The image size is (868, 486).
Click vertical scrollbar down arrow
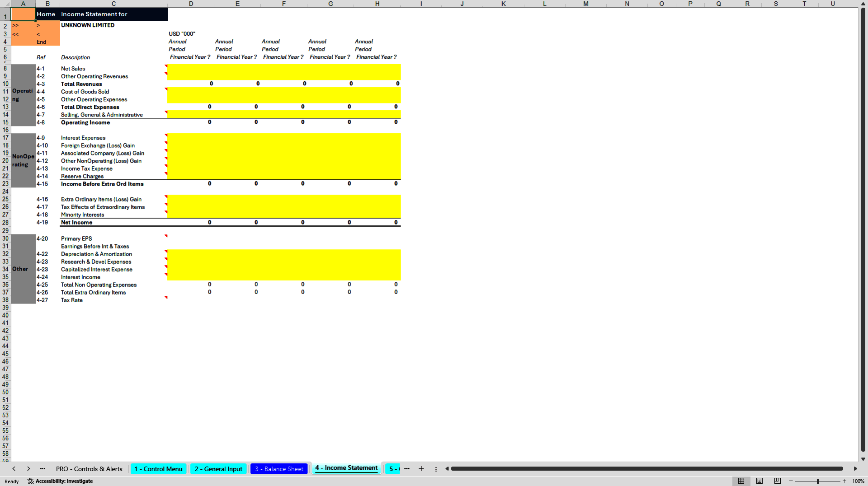(863, 459)
